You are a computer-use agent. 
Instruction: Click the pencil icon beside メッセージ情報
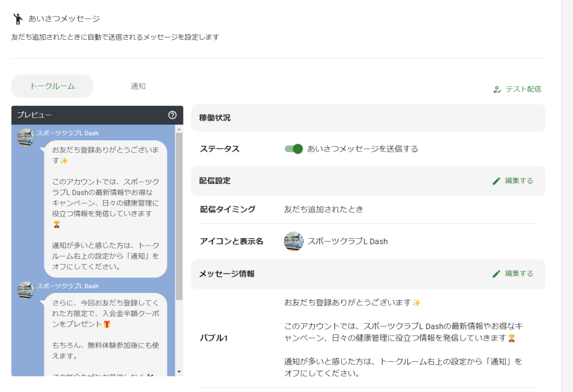[496, 274]
